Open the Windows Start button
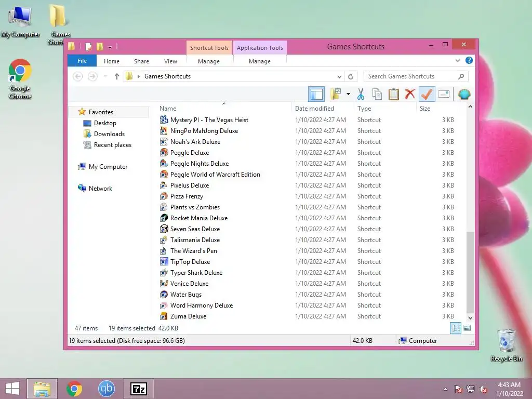Viewport: 532px width, 399px height. [x=12, y=389]
